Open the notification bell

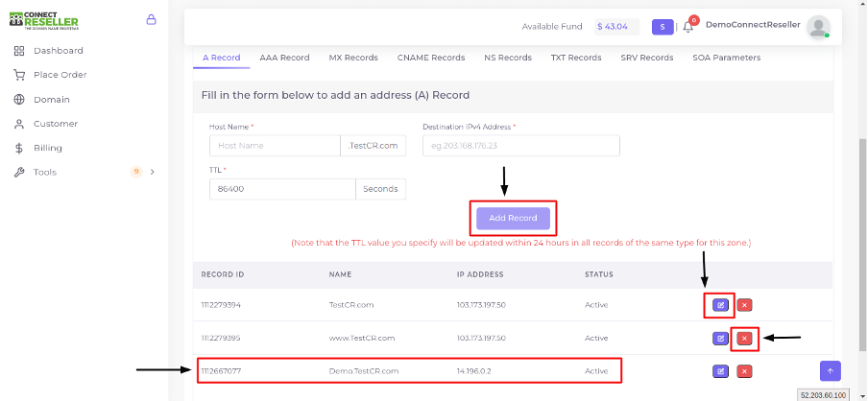coord(687,27)
